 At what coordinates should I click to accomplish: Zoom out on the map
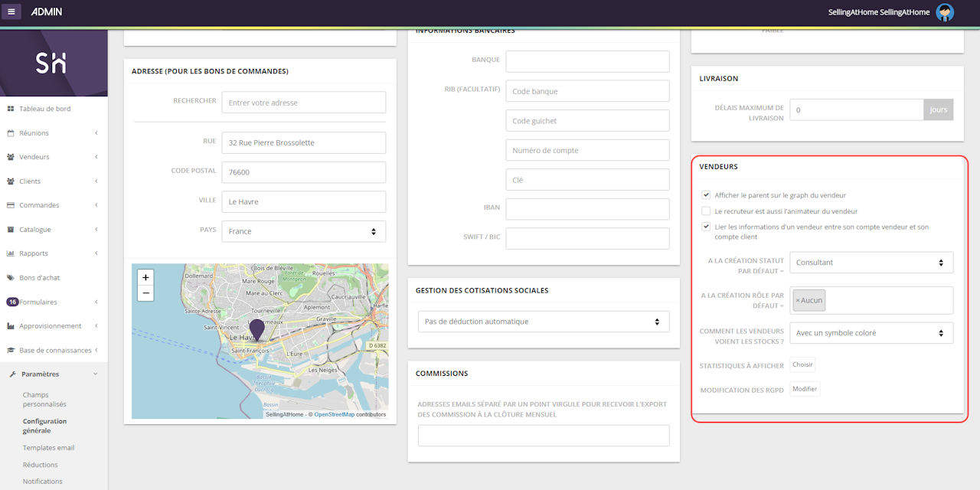coord(145,293)
